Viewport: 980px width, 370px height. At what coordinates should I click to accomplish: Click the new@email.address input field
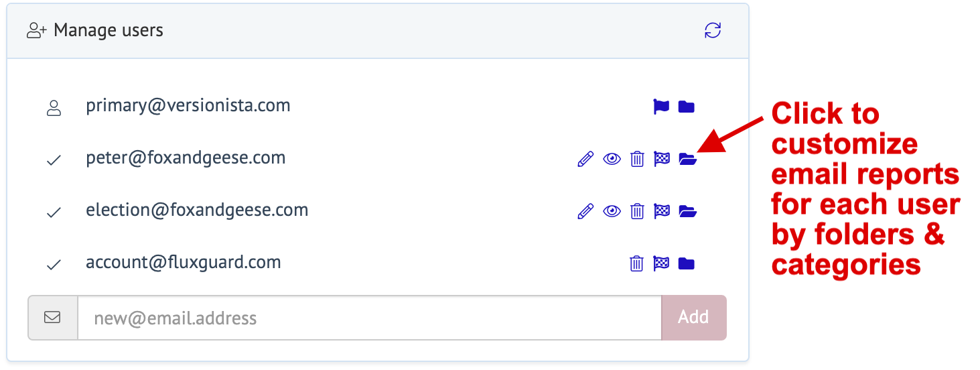click(x=369, y=318)
